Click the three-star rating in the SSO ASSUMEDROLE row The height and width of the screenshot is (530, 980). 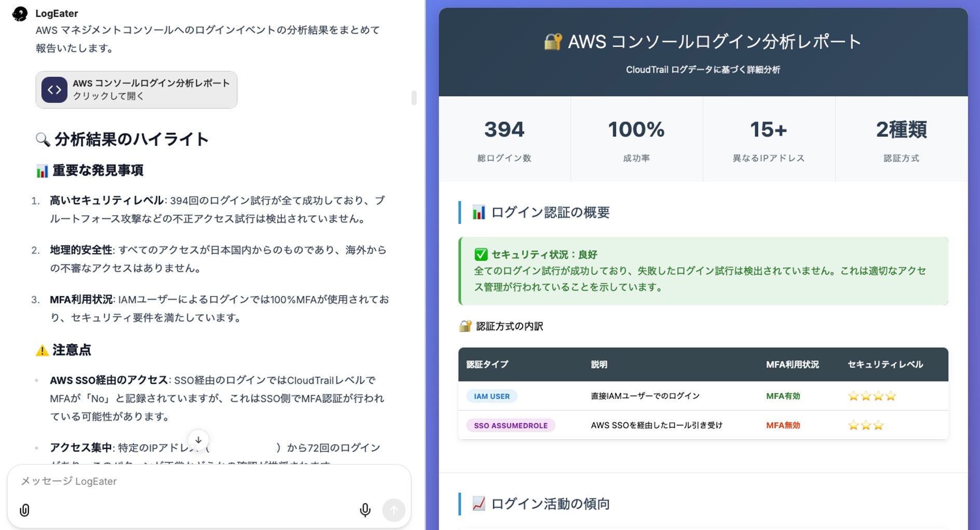tap(866, 426)
